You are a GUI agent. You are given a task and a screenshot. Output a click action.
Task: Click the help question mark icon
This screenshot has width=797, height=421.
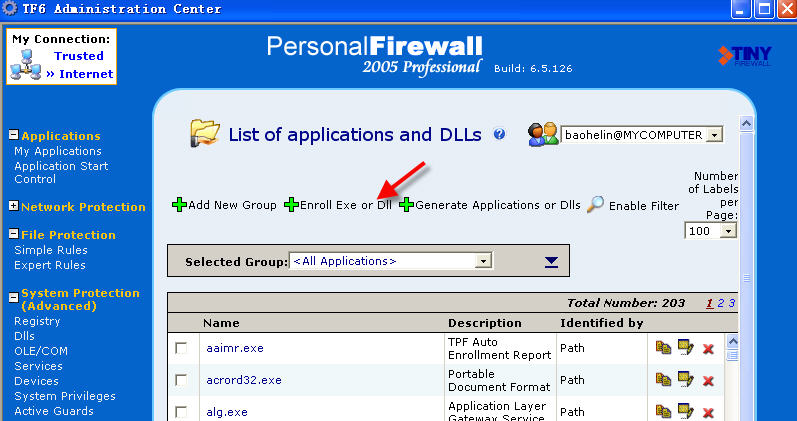[x=499, y=134]
